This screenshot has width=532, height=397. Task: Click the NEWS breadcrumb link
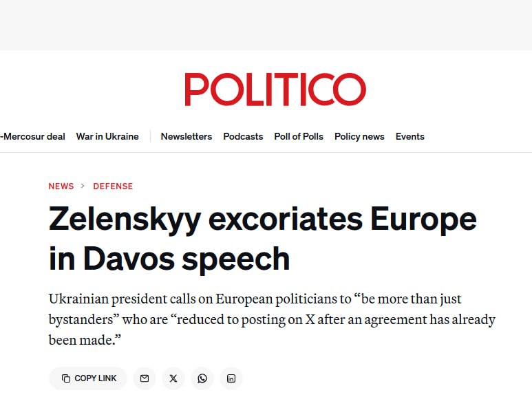(61, 186)
